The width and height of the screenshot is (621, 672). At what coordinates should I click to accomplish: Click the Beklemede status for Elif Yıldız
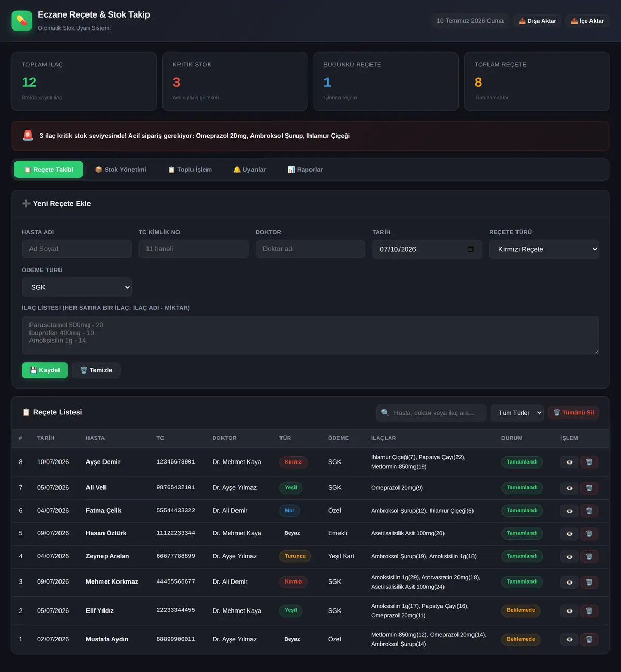pos(521,610)
